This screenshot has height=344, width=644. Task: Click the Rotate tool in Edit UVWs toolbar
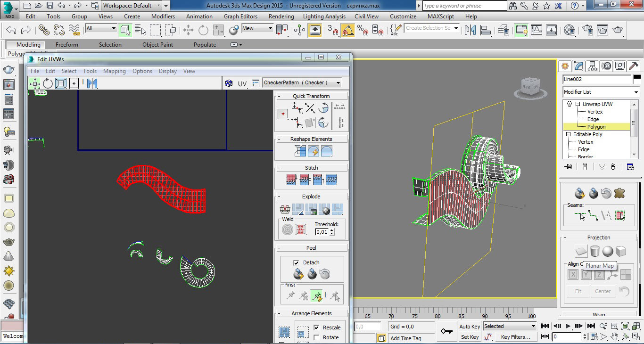(48, 84)
